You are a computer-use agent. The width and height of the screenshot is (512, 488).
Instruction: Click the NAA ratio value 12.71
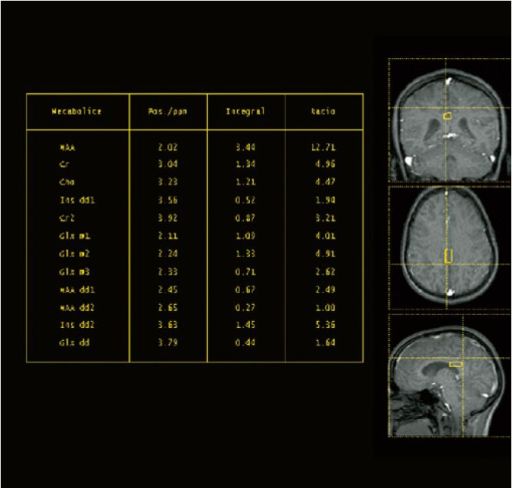coord(323,147)
